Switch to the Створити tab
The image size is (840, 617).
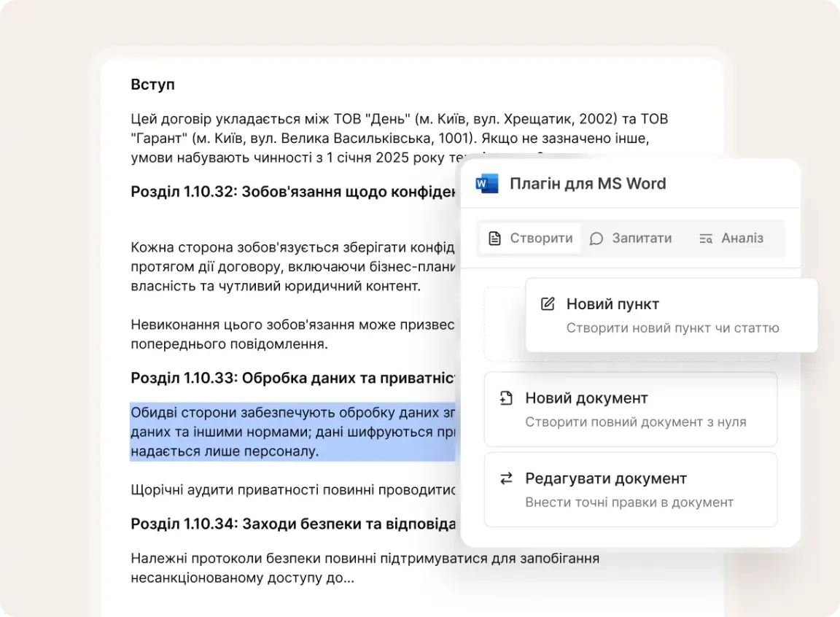(530, 238)
